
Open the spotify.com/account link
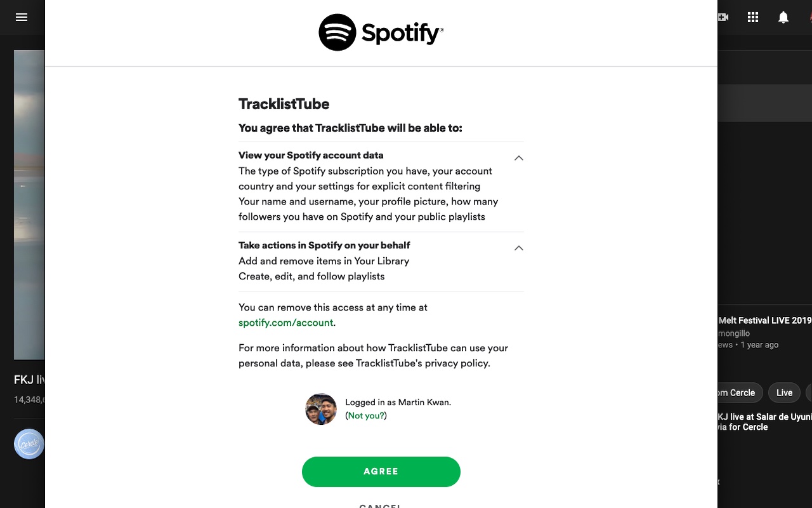pos(285,323)
